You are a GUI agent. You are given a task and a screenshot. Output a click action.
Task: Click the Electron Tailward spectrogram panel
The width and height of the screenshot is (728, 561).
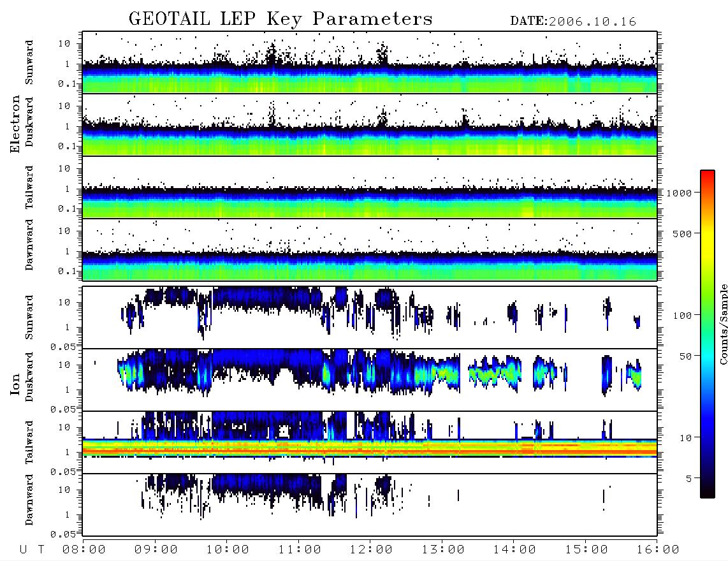pos(370,187)
